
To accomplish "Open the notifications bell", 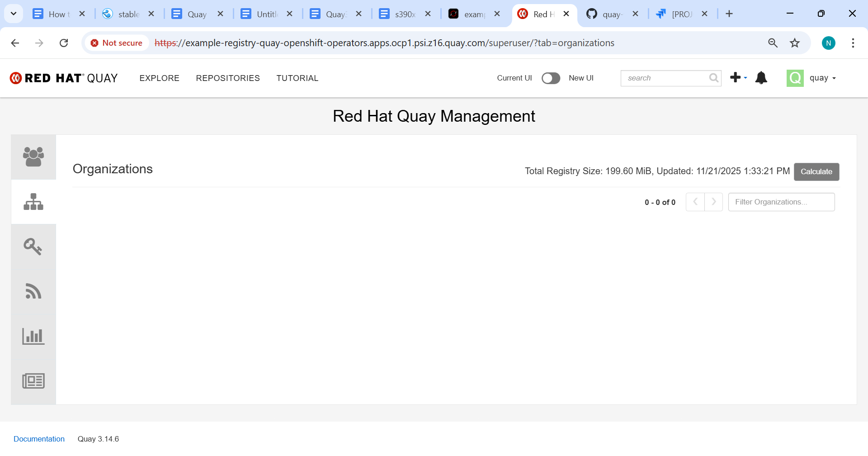I will (x=761, y=78).
